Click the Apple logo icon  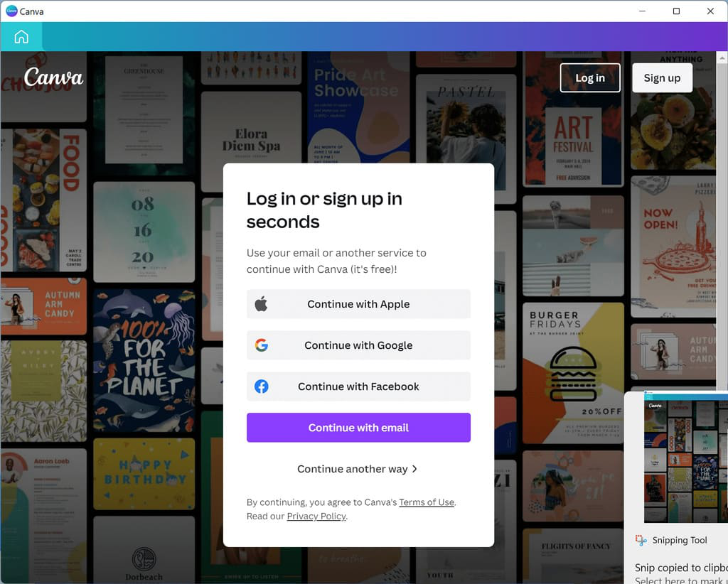pyautogui.click(x=261, y=304)
